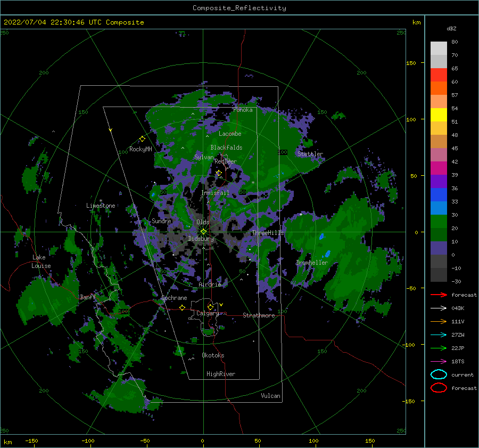Image resolution: width=479 pixels, height=448 pixels.
Task: Select the yellow 54 dBZ color swatch
Action: click(x=439, y=115)
